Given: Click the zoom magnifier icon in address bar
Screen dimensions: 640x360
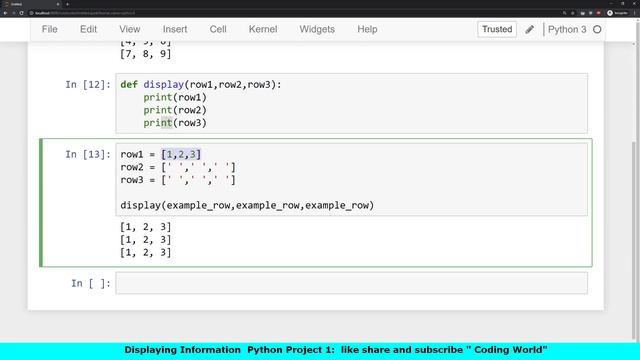Looking at the screenshot, I should (x=565, y=13).
